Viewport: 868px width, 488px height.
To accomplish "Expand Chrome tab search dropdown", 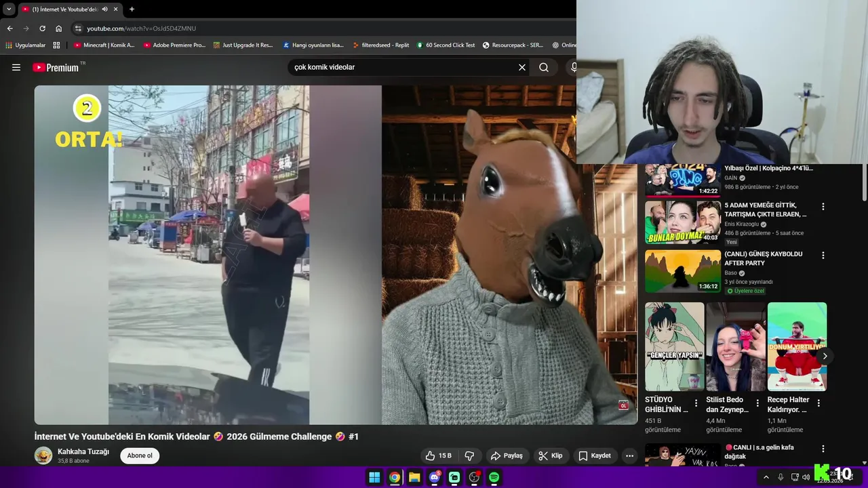I will tap(9, 9).
